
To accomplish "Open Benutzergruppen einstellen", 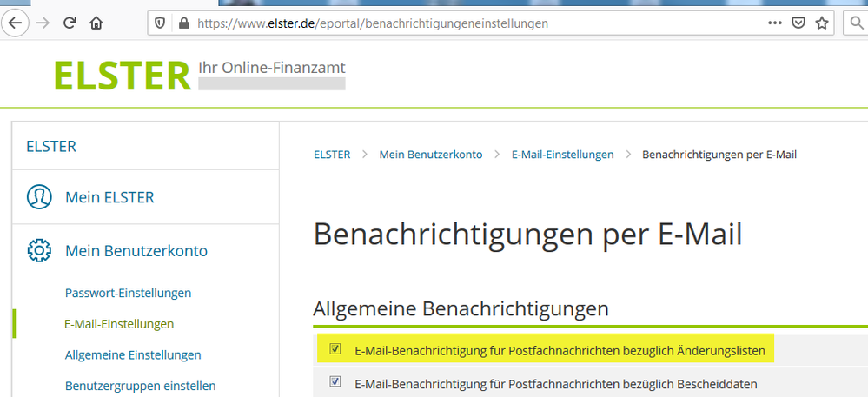I will (140, 386).
